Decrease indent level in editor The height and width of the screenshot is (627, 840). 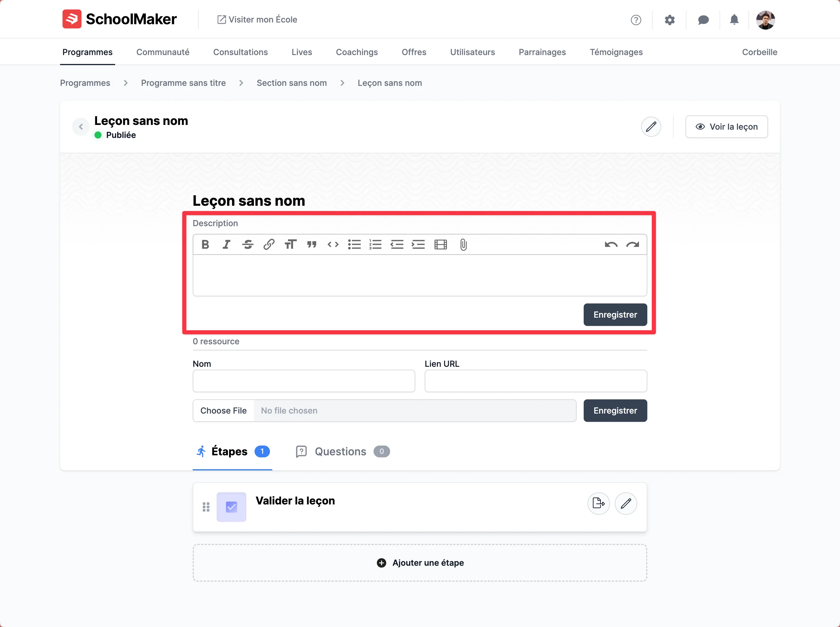pyautogui.click(x=397, y=245)
